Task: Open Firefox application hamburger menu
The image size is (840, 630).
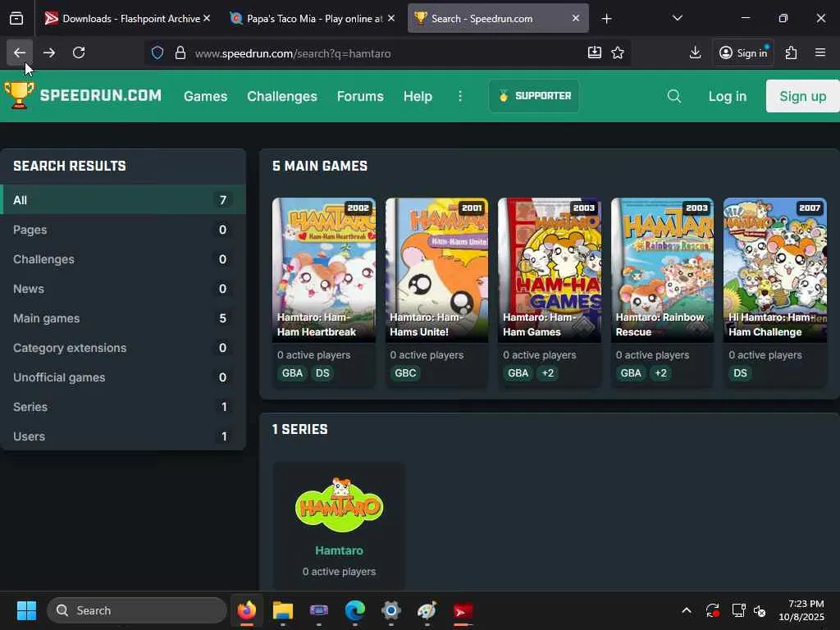Action: click(819, 52)
